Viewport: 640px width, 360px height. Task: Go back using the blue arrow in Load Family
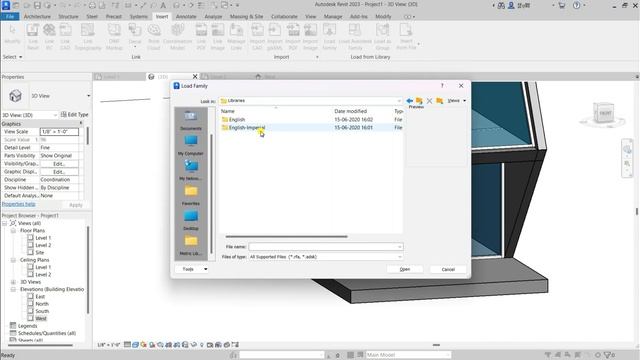[409, 101]
